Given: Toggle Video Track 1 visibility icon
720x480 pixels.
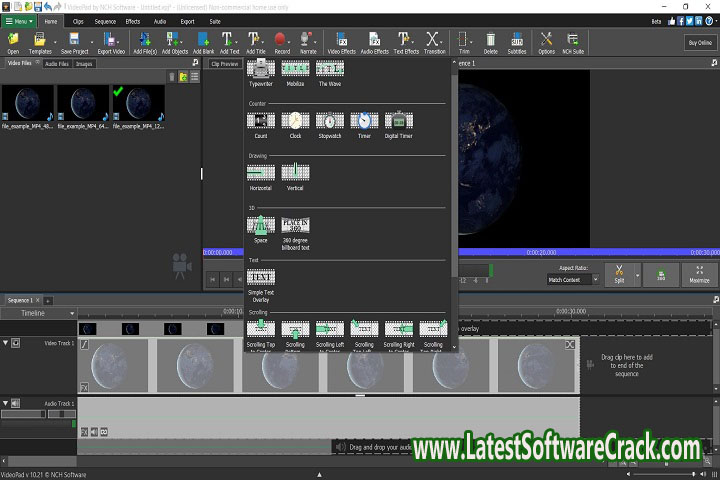Looking at the screenshot, I should tap(16, 343).
